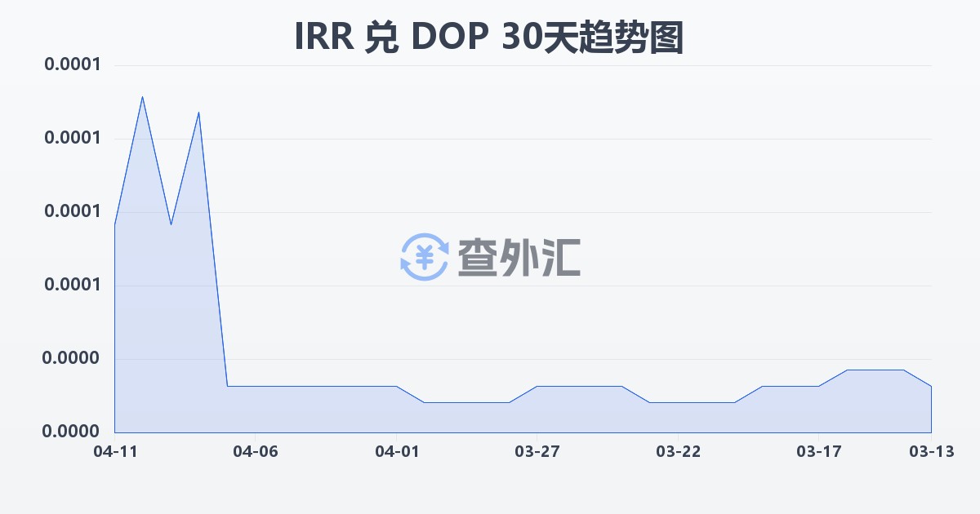Click the topmost 0.0001 axis value

click(73, 62)
